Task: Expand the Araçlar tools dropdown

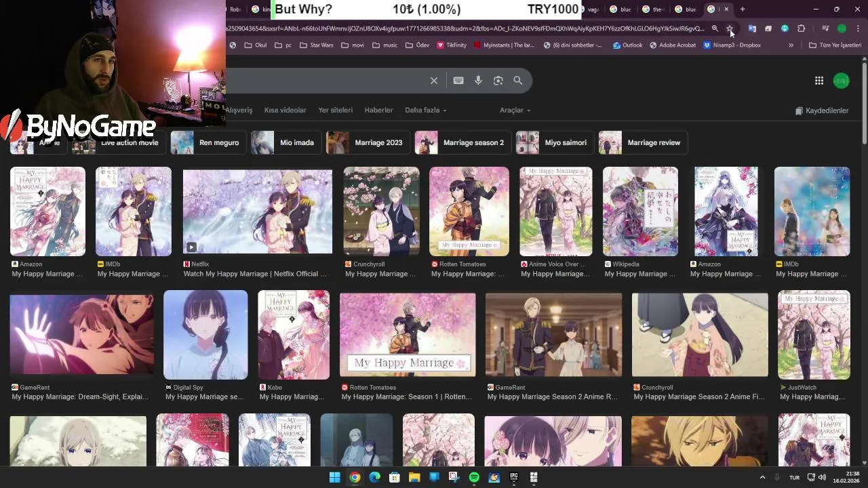Action: point(515,110)
